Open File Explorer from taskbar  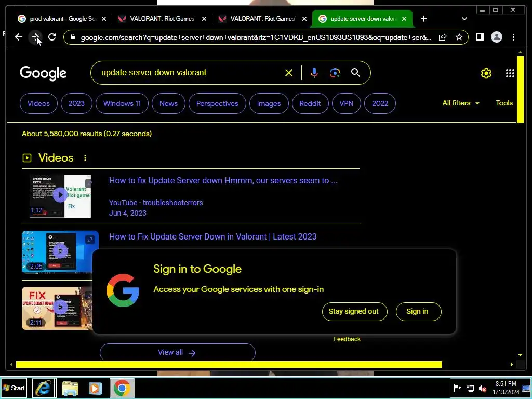(x=70, y=388)
